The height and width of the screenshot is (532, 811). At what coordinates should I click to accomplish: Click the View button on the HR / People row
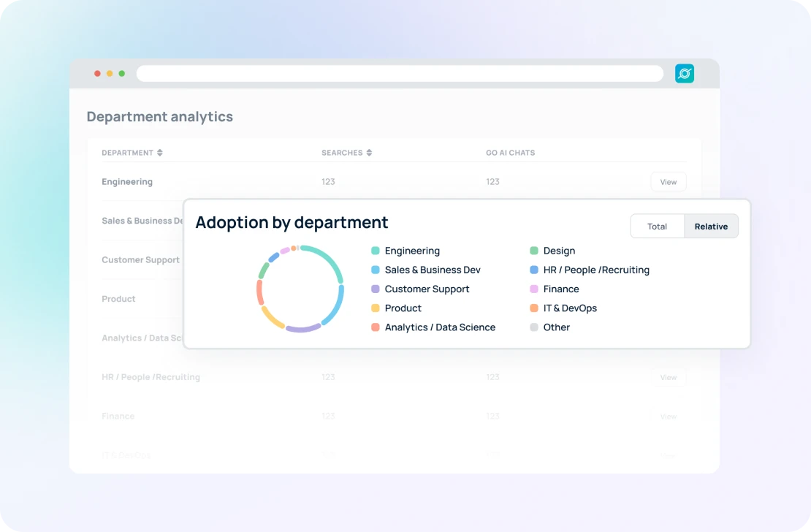(668, 377)
